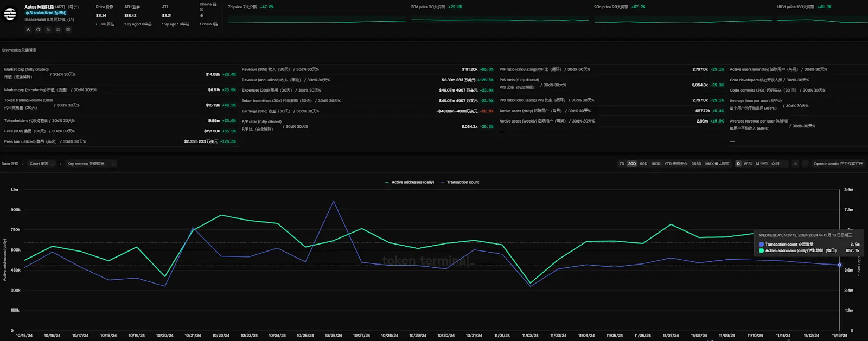Viewport: 868px width, 341px height.
Task: Click the Standardized badge
Action: 46,13
